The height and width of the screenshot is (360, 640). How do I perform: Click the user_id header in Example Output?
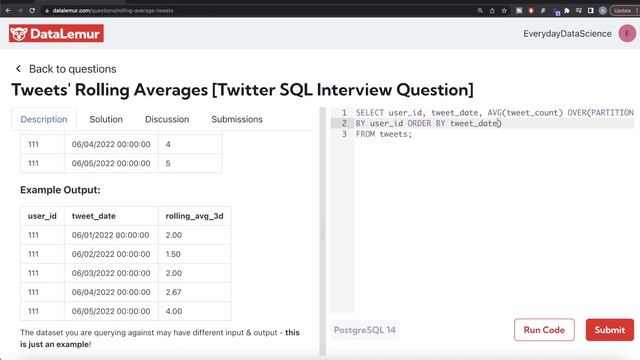coord(42,216)
